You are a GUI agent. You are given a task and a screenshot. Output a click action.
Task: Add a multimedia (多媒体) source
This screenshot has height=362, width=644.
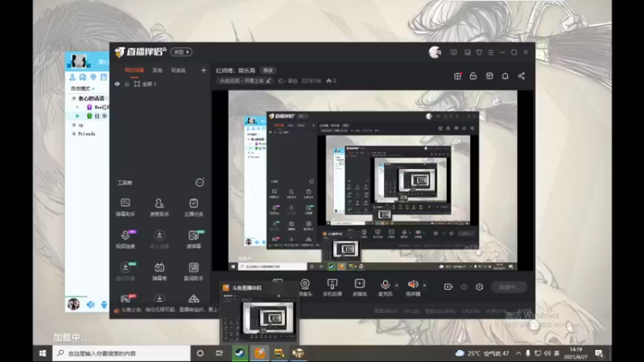(x=359, y=287)
